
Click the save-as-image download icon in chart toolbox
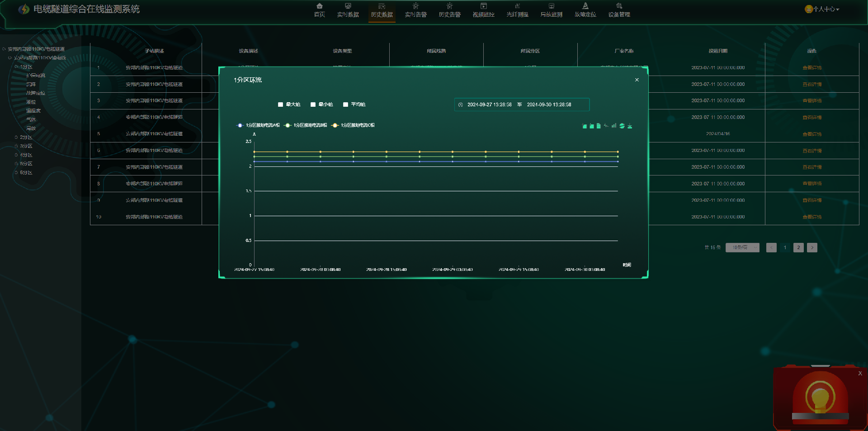630,126
